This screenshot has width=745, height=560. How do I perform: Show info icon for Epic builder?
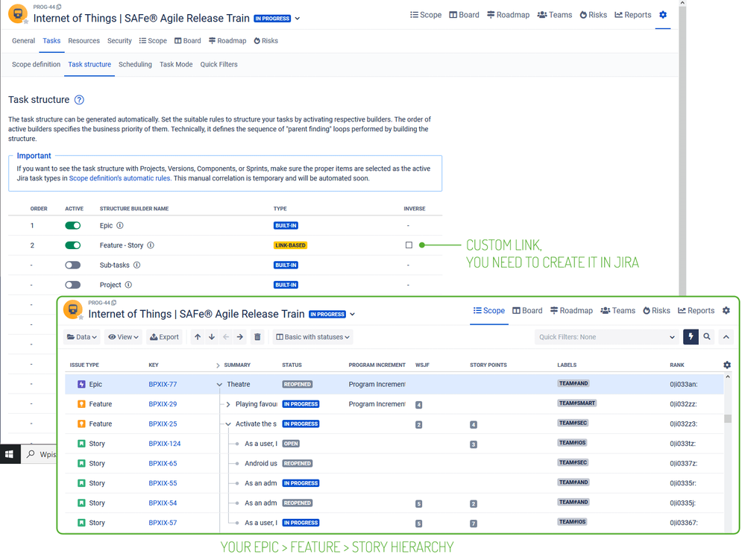pyautogui.click(x=120, y=226)
